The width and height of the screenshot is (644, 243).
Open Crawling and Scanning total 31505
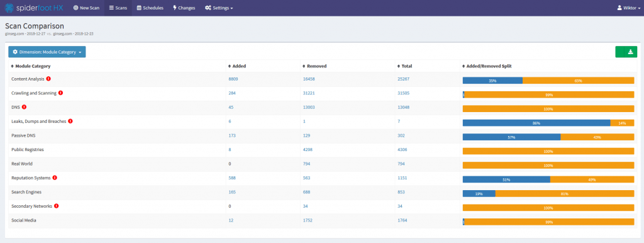coord(403,93)
